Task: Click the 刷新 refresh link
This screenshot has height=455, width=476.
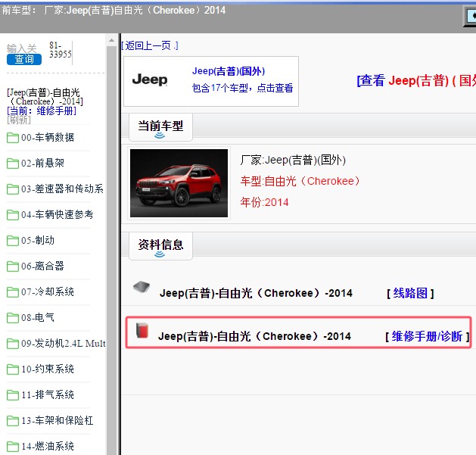Action: [18, 120]
